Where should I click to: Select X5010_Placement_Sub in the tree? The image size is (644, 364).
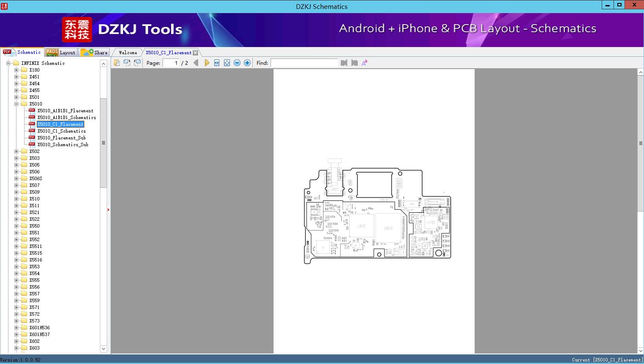pos(61,138)
